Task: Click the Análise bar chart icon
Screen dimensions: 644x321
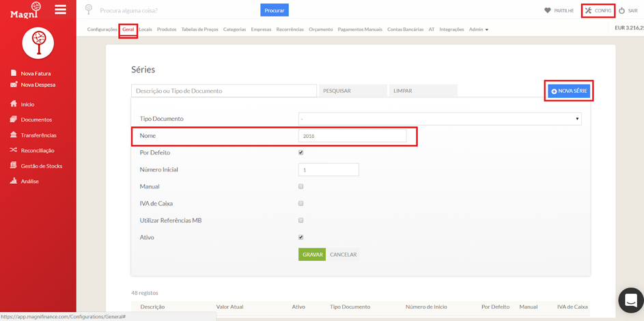Action: tap(13, 181)
